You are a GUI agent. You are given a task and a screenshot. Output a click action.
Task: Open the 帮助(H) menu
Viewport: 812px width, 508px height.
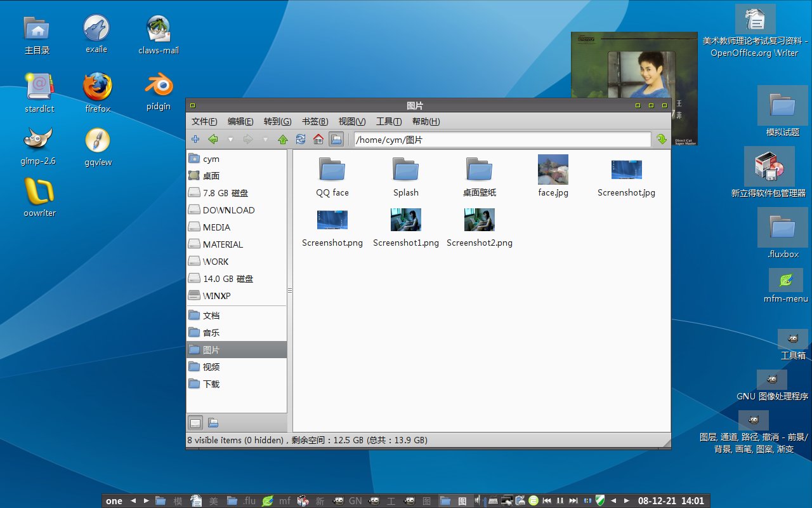click(426, 121)
